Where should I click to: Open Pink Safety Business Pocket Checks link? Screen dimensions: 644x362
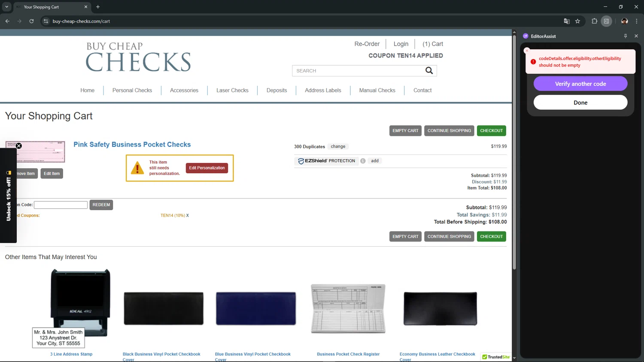(x=132, y=145)
